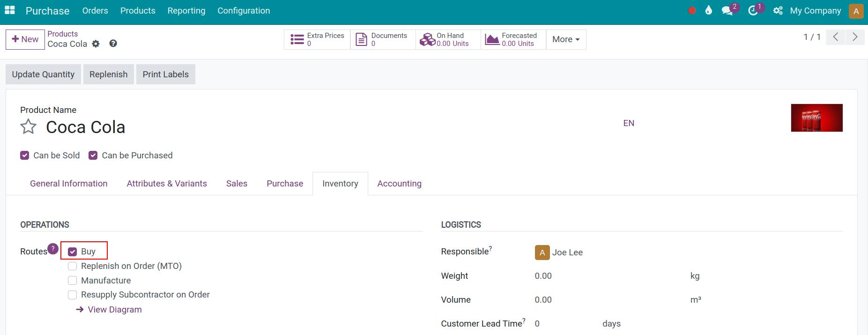Open the gear actions menu beside Coca Cola
This screenshot has width=868, height=335.
[x=96, y=44]
